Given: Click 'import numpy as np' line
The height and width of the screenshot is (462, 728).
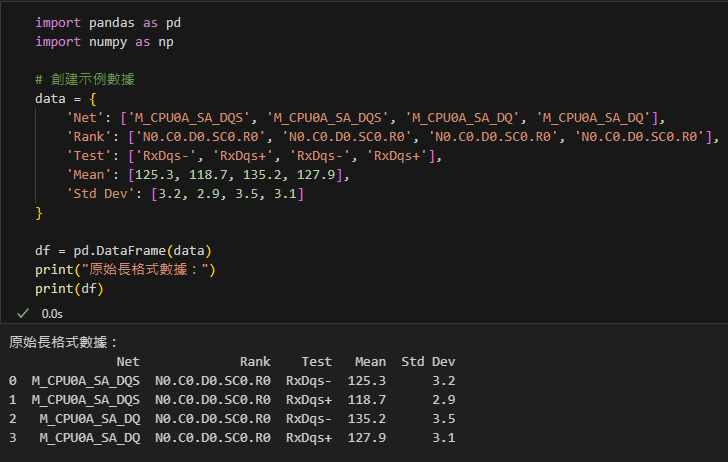Looking at the screenshot, I should [104, 42].
